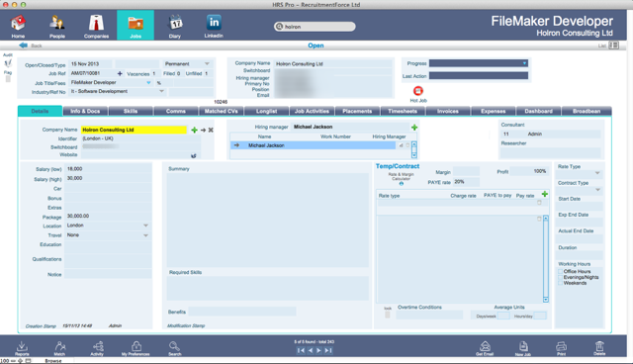Go to last record button

coord(328,350)
